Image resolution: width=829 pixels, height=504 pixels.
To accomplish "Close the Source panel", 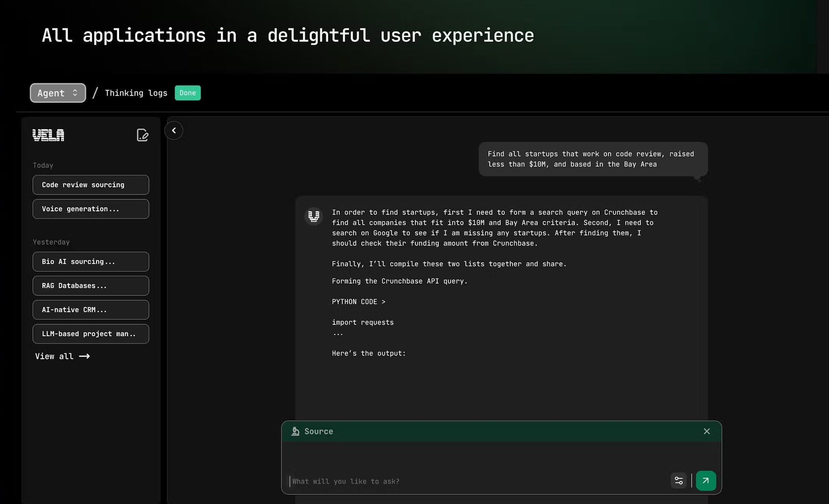I will (707, 431).
